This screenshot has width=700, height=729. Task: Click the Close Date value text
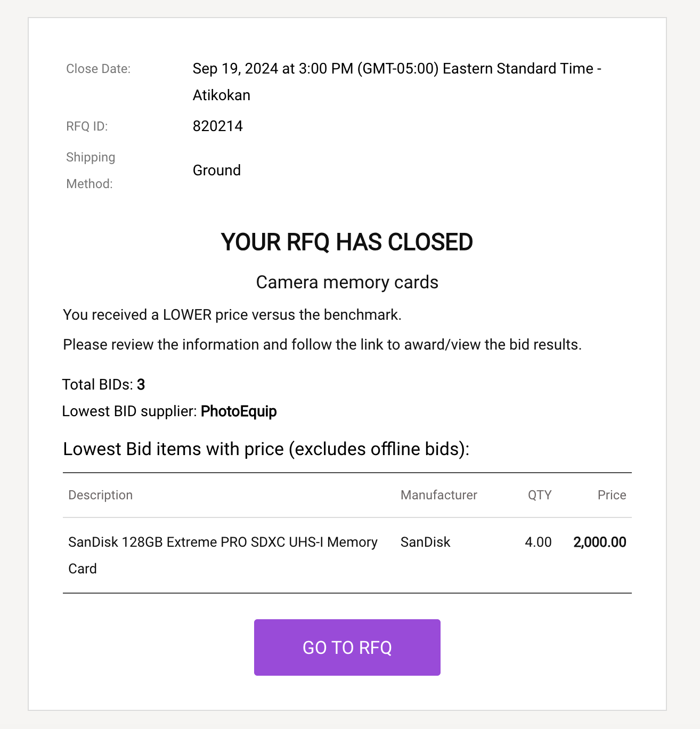click(x=397, y=82)
